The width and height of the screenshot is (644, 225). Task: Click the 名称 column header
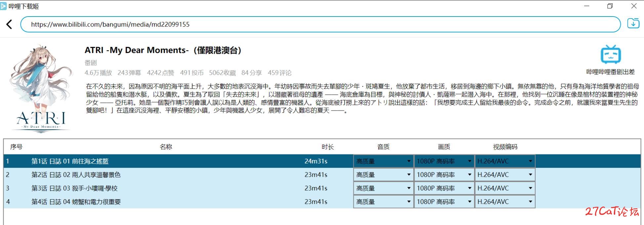(x=166, y=147)
